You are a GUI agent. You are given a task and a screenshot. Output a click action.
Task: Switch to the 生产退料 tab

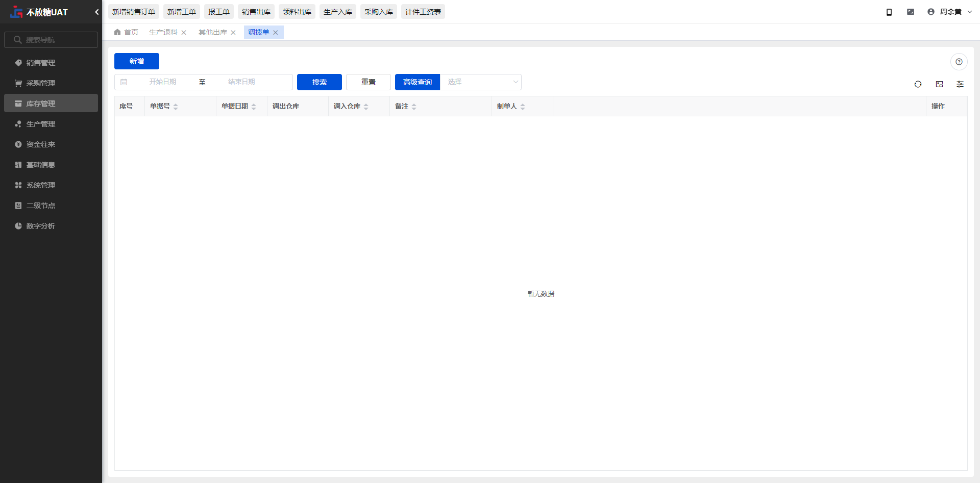tap(163, 32)
